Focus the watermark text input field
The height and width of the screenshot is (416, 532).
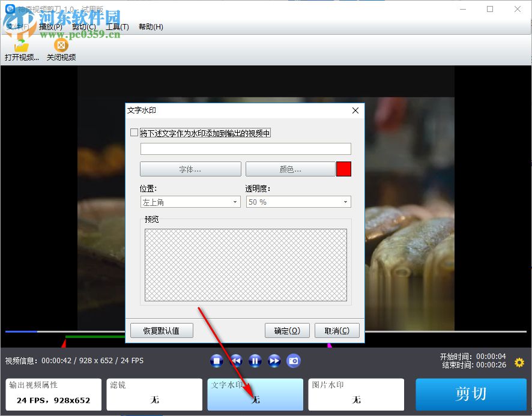(246, 149)
